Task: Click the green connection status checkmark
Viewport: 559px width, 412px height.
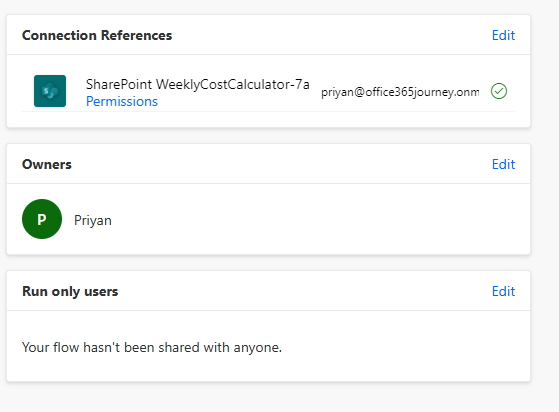Action: click(499, 91)
